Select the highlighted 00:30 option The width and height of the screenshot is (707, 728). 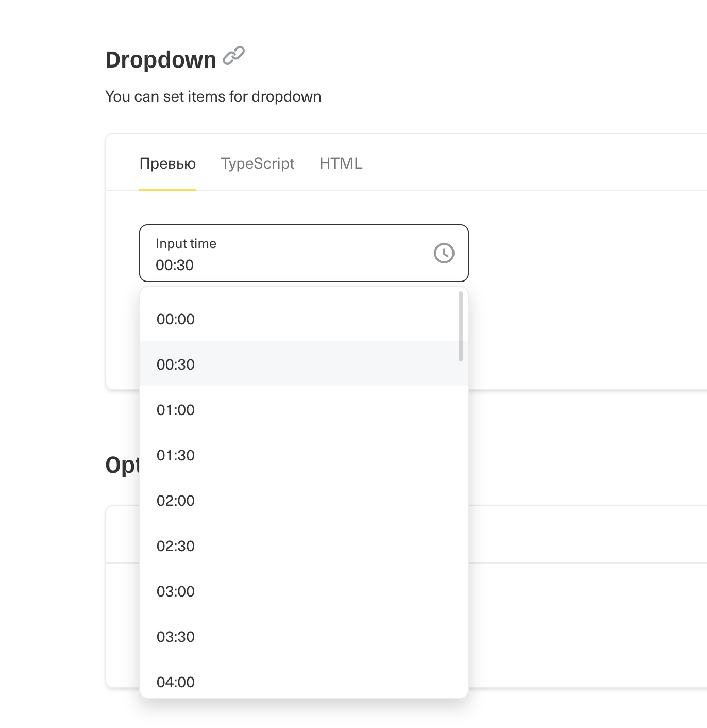tap(176, 364)
